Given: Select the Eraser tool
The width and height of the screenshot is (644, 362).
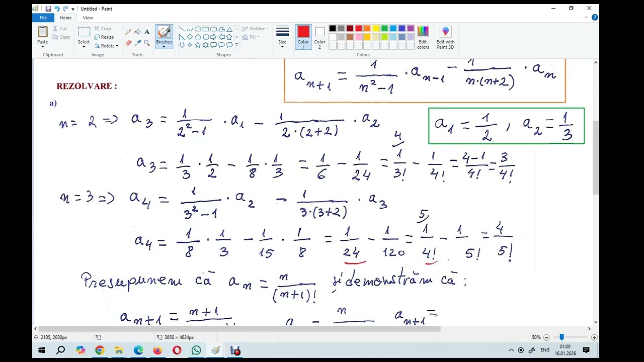Looking at the screenshot, I should click(x=128, y=43).
